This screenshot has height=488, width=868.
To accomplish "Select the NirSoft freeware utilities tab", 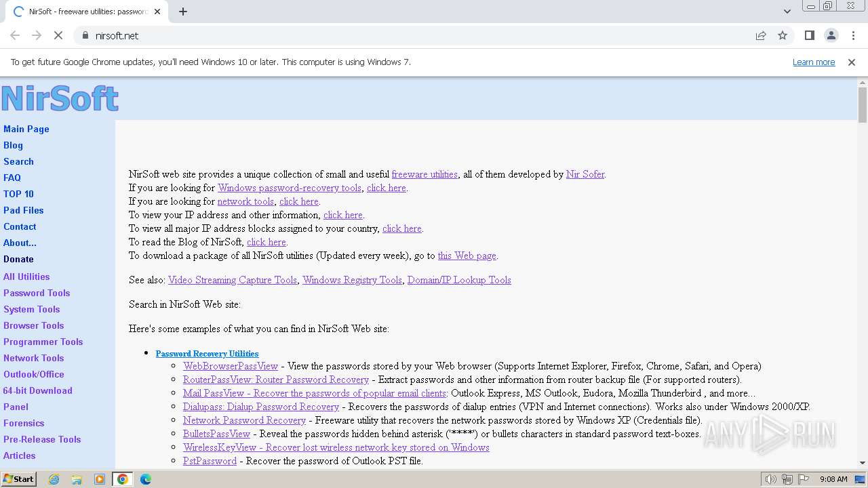I will (87, 12).
